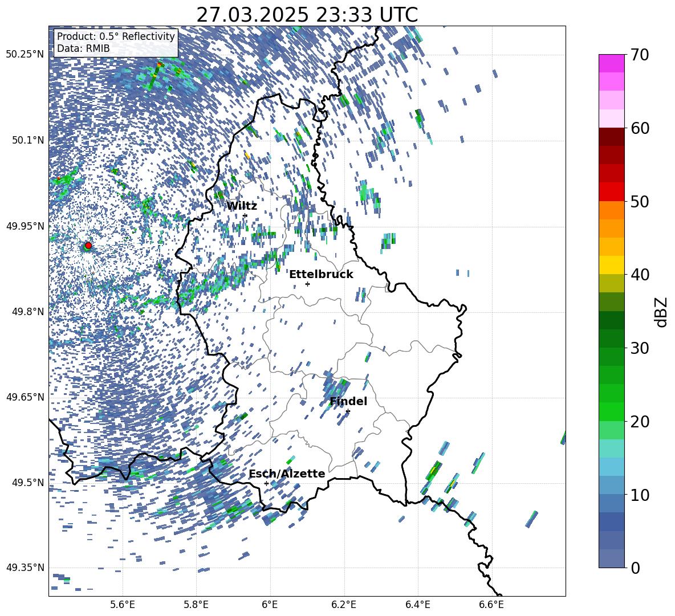This screenshot has width=675, height=616.
Task: Click the dBZ colorbar axis label
Action: (662, 312)
